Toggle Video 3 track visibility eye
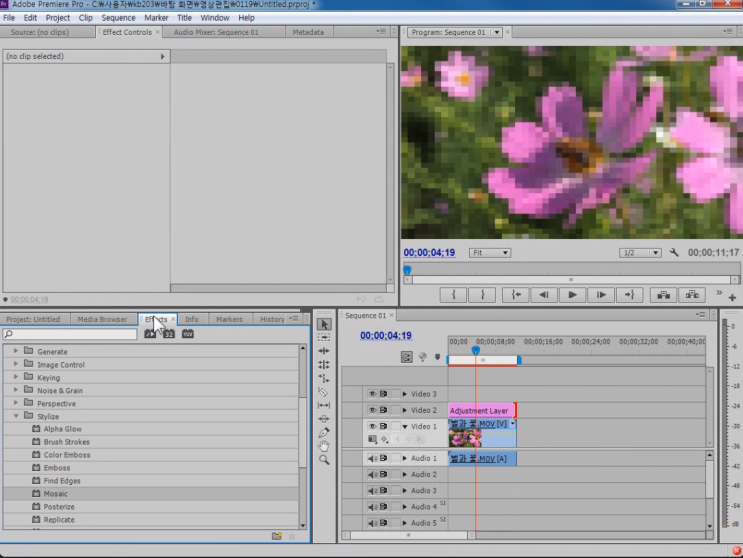 pyautogui.click(x=372, y=394)
